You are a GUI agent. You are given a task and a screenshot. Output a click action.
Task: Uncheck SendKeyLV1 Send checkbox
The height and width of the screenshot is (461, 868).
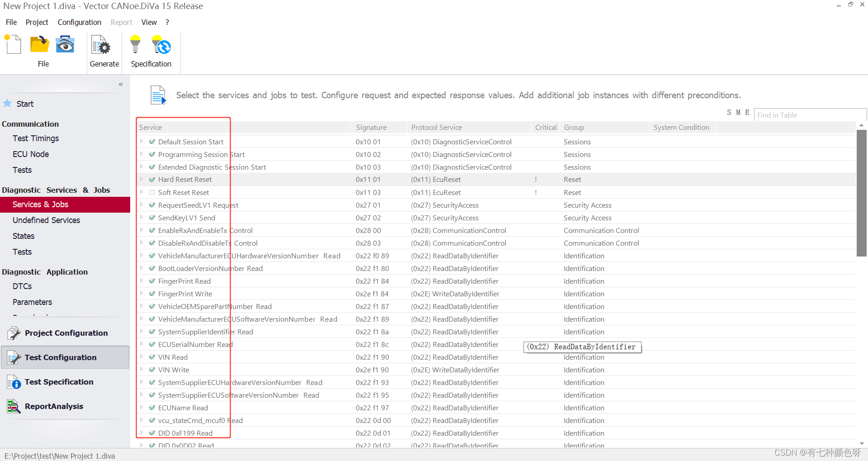point(152,218)
